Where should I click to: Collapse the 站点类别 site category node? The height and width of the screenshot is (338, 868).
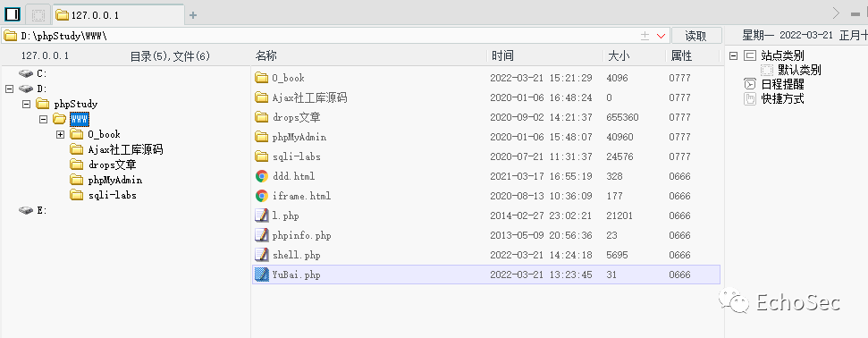(734, 55)
